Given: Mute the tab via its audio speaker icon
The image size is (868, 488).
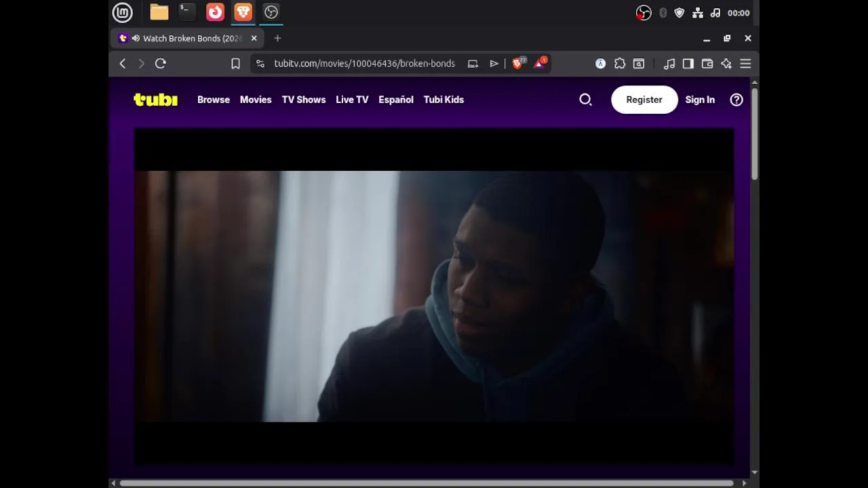Looking at the screenshot, I should tap(136, 39).
